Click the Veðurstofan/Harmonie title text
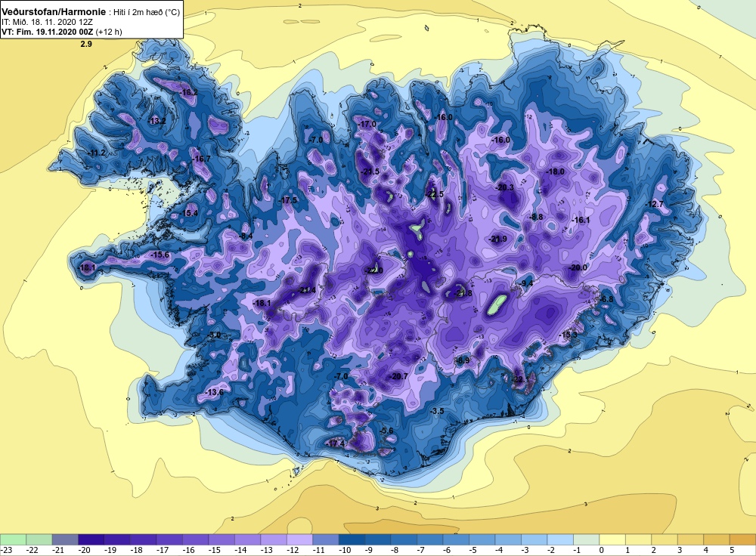 pos(52,12)
